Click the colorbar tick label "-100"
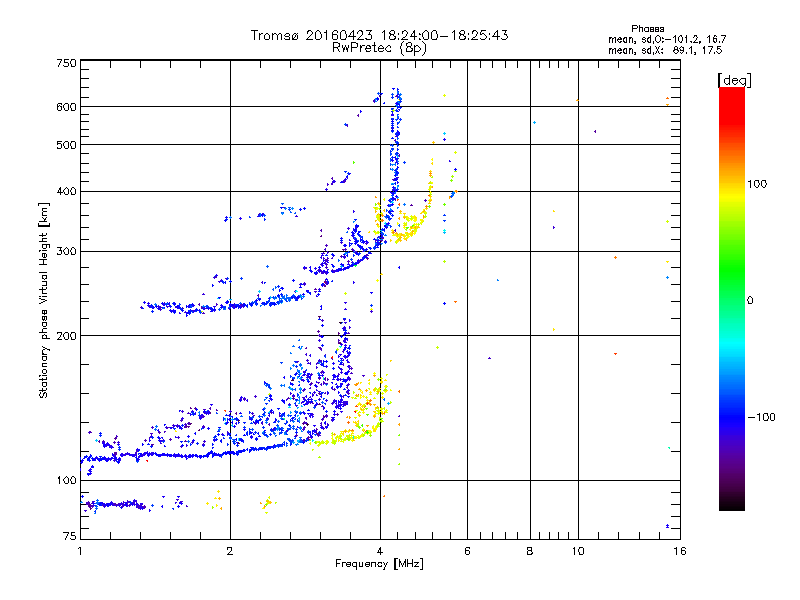This screenshot has width=800, height=600. click(x=761, y=417)
